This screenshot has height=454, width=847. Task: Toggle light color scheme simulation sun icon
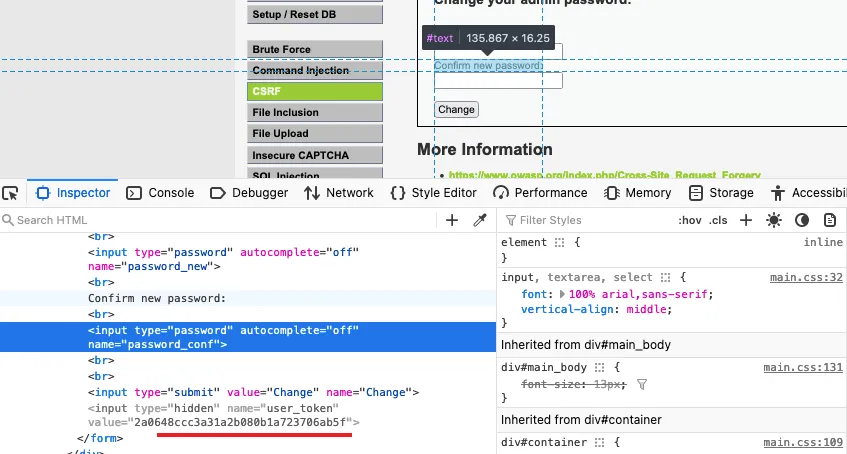pos(774,220)
